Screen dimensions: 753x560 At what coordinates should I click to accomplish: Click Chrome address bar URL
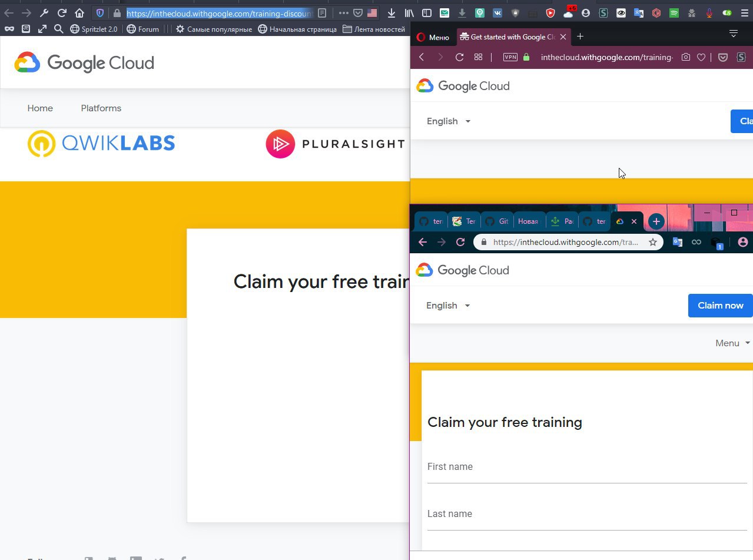pos(565,242)
